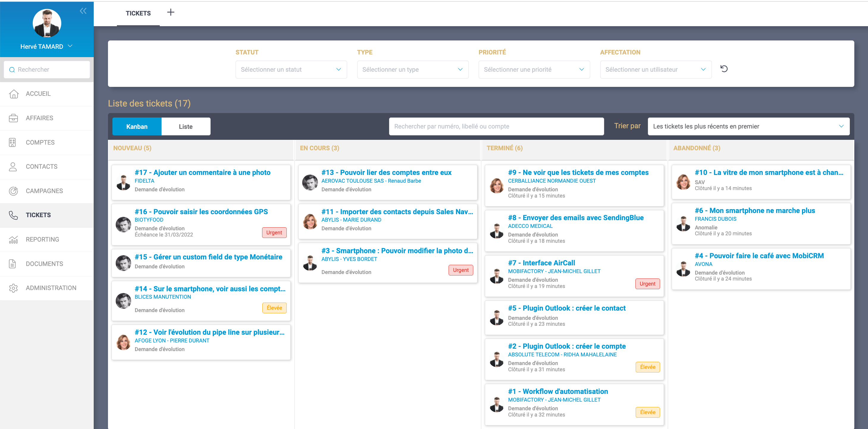Reset filters with the circular arrow icon
The image size is (868, 429).
pyautogui.click(x=724, y=69)
